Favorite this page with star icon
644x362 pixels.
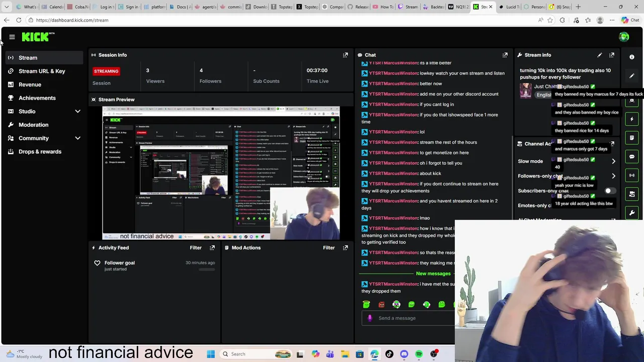tap(550, 20)
